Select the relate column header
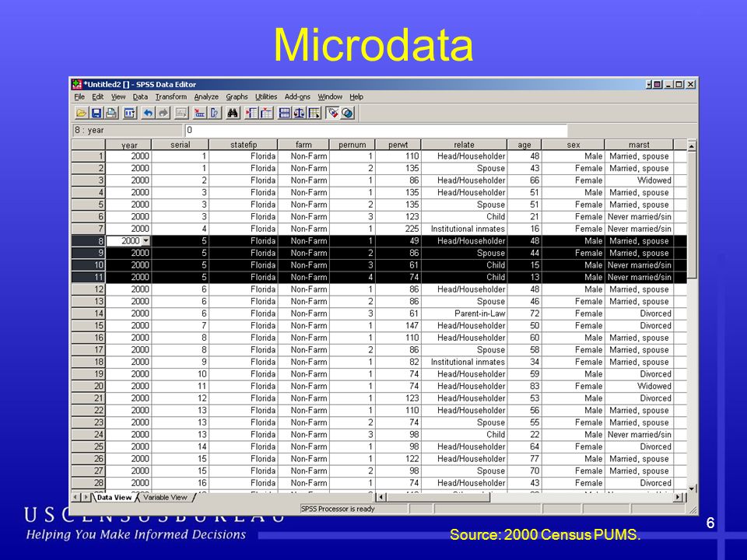The height and width of the screenshot is (560, 747). click(x=464, y=145)
